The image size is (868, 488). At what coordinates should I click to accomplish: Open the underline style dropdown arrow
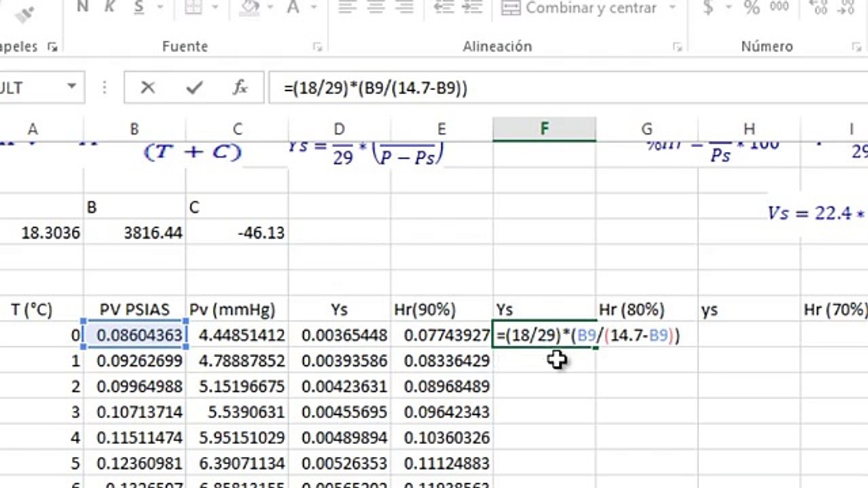160,8
